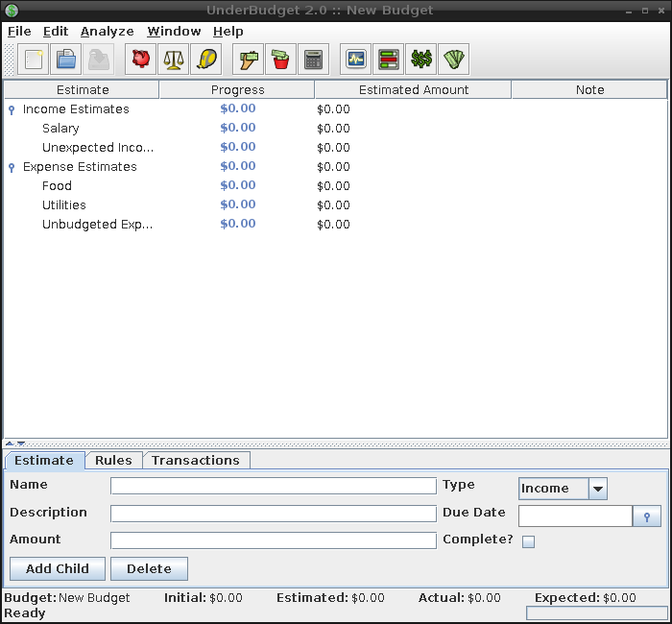Viewport: 672px width, 624px height.
Task: Click the Expected: $0.00 status entry
Action: click(585, 597)
